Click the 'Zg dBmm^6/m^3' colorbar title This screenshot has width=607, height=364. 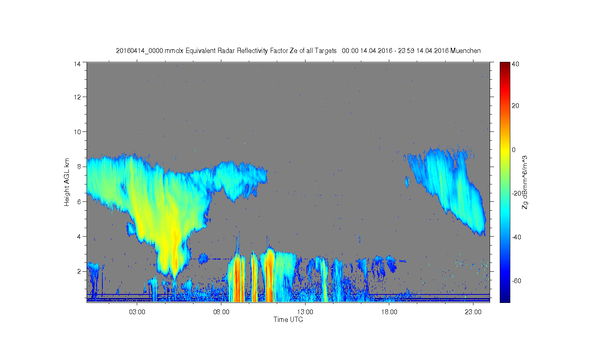pyautogui.click(x=525, y=182)
